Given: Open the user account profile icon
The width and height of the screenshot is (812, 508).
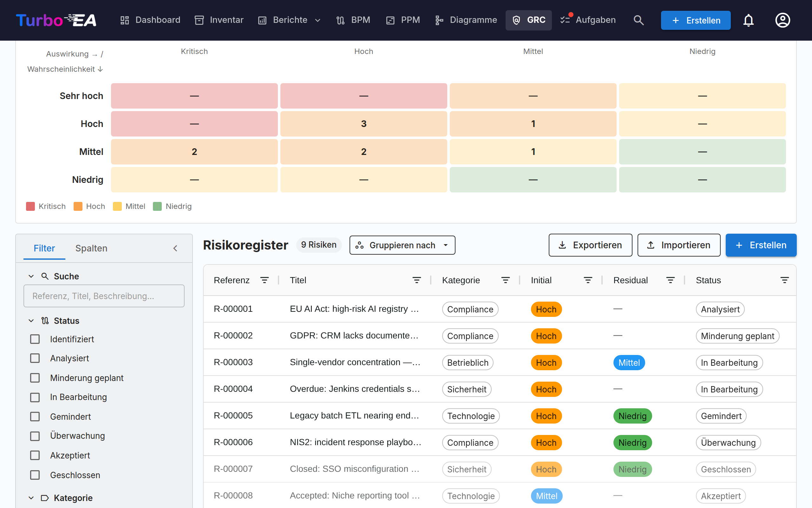Looking at the screenshot, I should [783, 20].
